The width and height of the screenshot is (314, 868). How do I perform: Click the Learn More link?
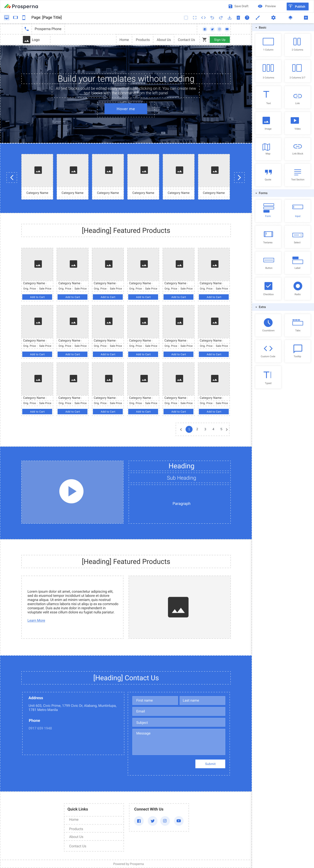pyautogui.click(x=36, y=620)
